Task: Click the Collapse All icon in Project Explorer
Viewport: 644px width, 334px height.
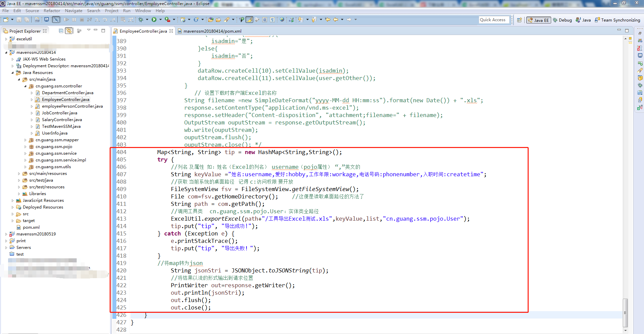Action: [61, 31]
